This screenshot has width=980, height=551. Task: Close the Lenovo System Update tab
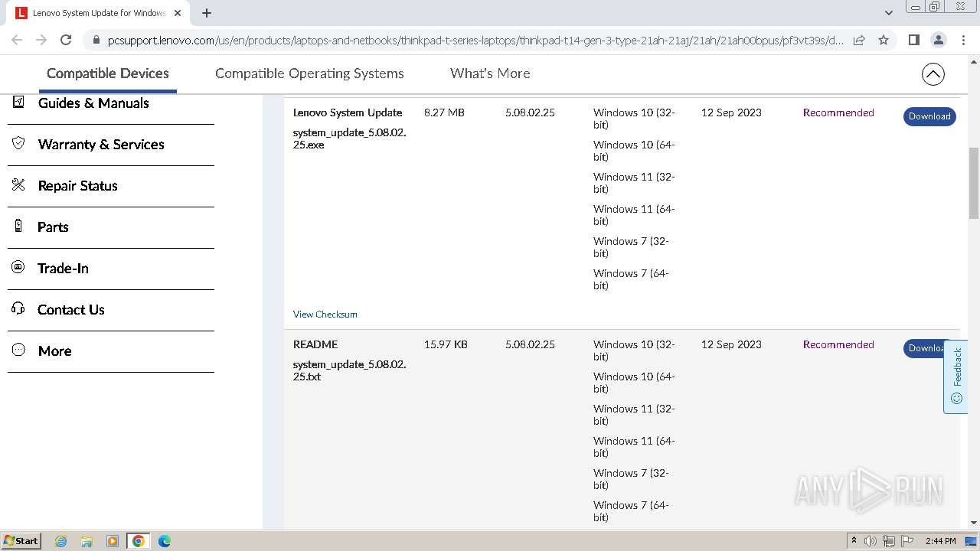pos(178,13)
